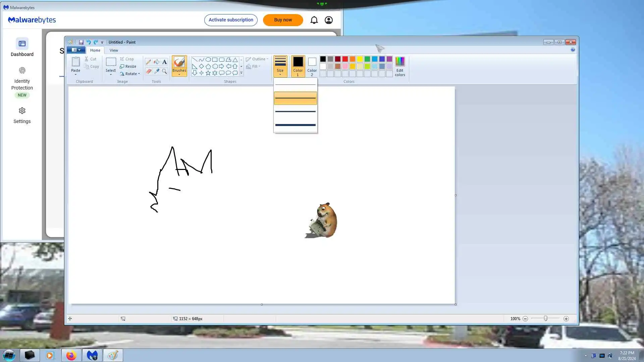Image resolution: width=644 pixels, height=362 pixels.
Task: Select the Pencil tool
Action: click(148, 62)
